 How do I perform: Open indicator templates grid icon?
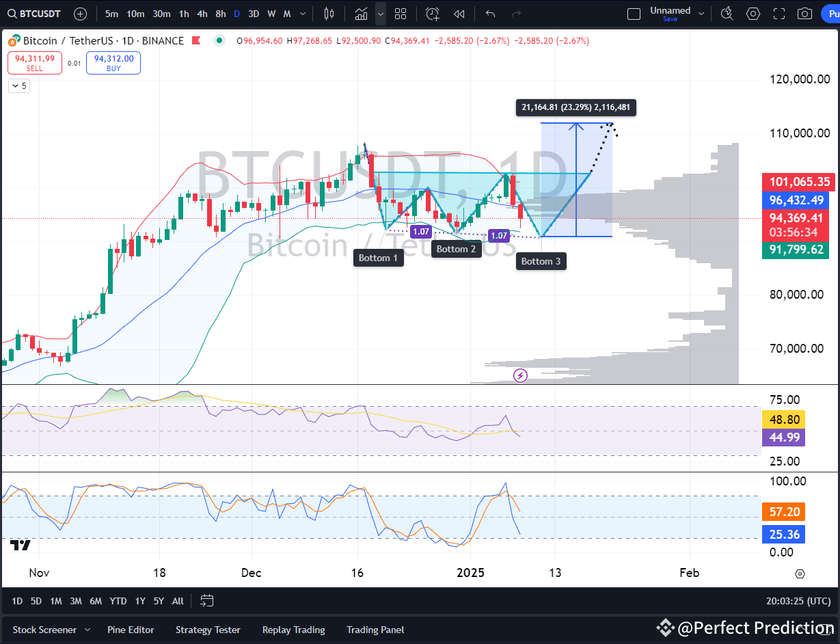(401, 14)
